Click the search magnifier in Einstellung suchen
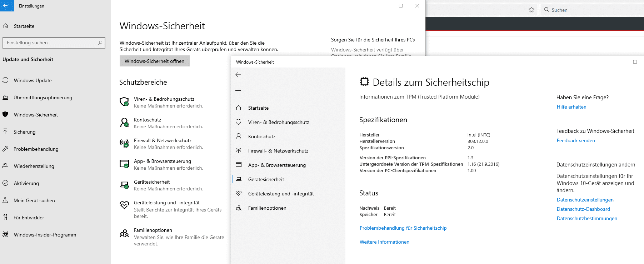The image size is (644, 264). coord(100,43)
